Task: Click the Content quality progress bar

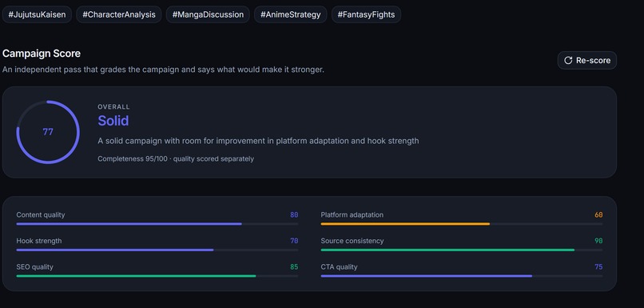Action: coord(157,224)
